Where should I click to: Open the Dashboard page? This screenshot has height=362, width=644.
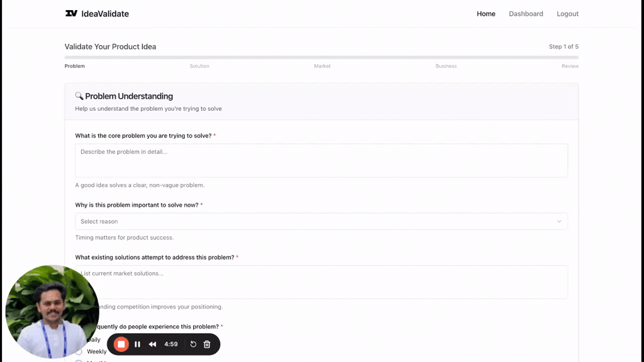pos(526,14)
